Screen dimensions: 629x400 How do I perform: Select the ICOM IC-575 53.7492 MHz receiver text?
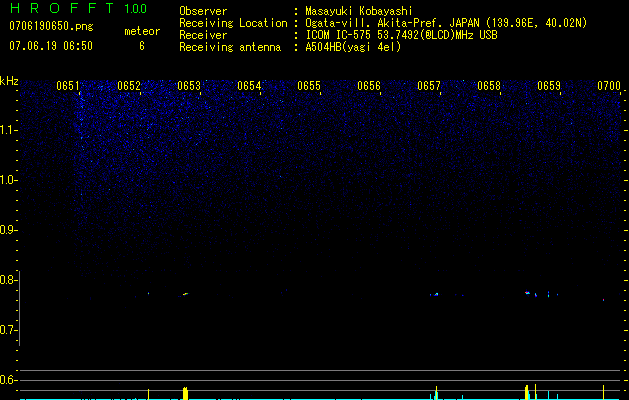[x=401, y=35]
